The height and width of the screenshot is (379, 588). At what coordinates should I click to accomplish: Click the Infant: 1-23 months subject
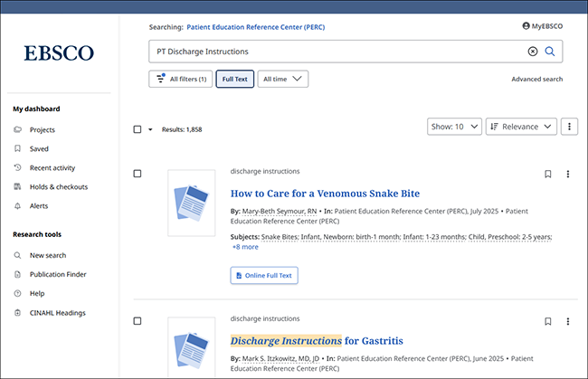[434, 237]
